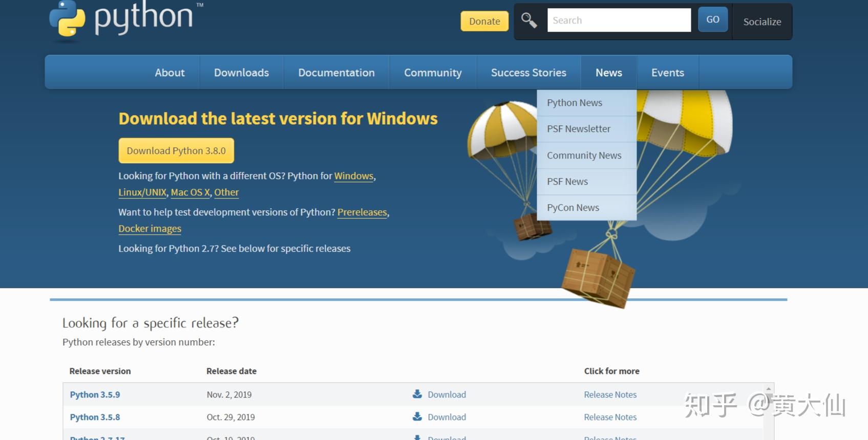The width and height of the screenshot is (868, 440).
Task: Open Release Notes for Python 3.5.9
Action: (x=610, y=394)
